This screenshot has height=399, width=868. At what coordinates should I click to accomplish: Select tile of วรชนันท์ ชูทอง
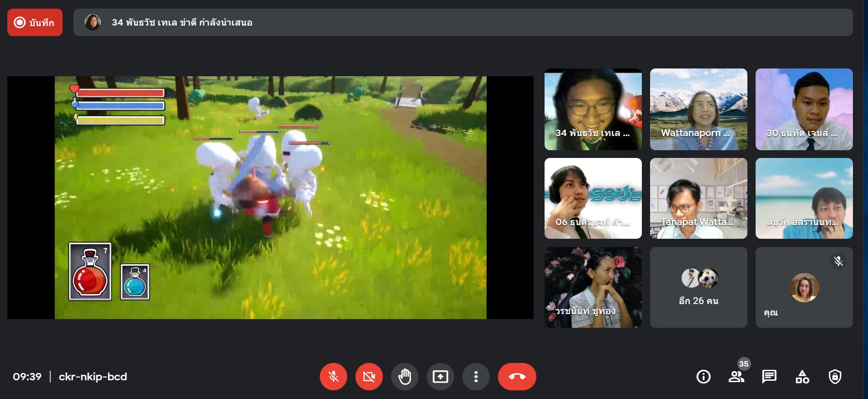[593, 287]
